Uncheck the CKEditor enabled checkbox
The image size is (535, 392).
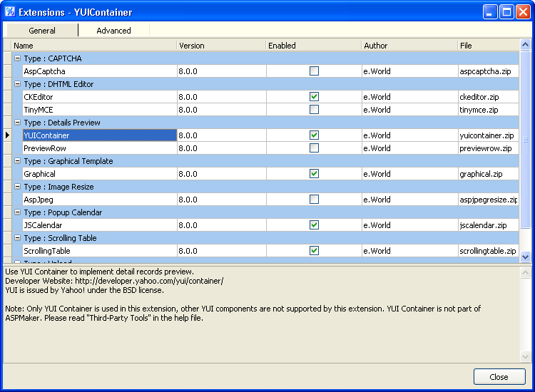(314, 97)
